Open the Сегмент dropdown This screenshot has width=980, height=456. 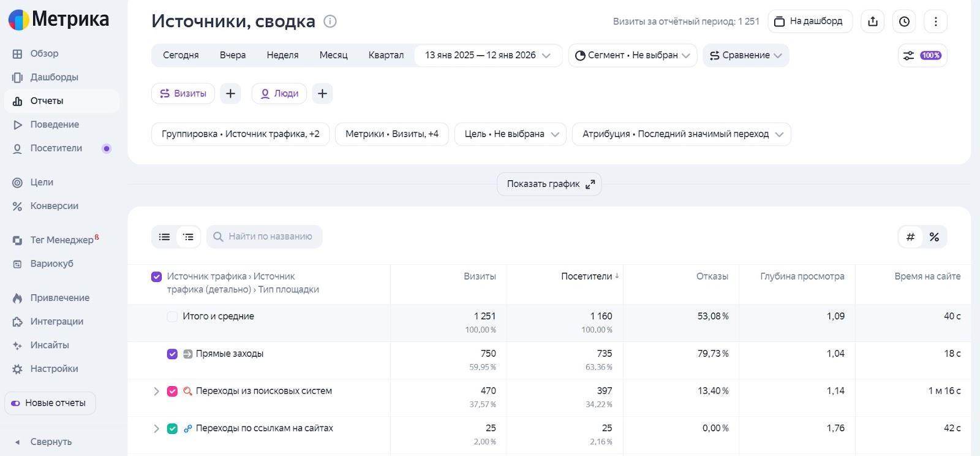[x=632, y=55]
